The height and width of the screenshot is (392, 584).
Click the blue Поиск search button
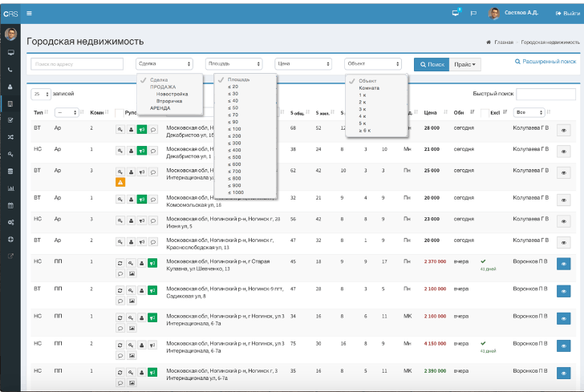pyautogui.click(x=432, y=64)
